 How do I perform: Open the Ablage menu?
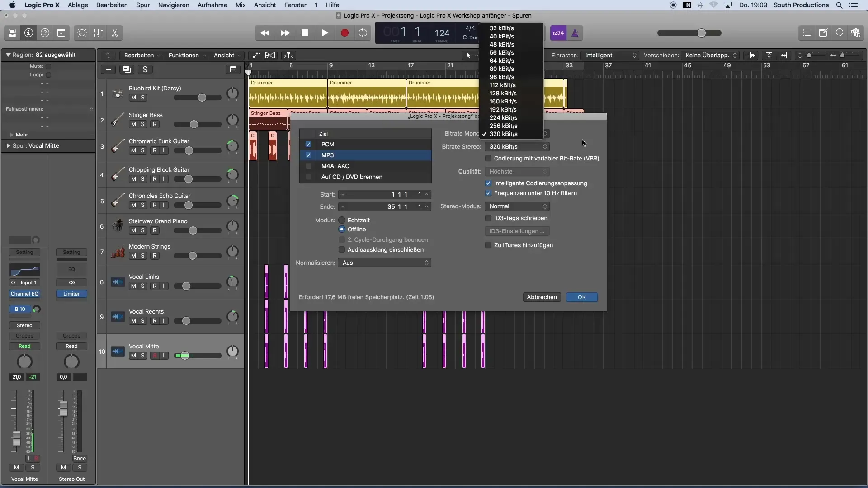pyautogui.click(x=78, y=5)
